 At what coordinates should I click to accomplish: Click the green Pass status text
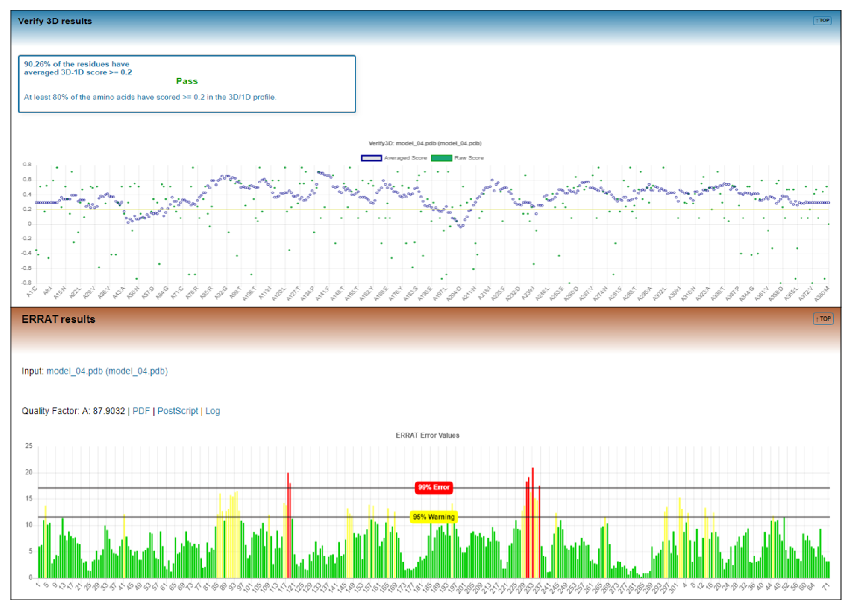coord(187,81)
